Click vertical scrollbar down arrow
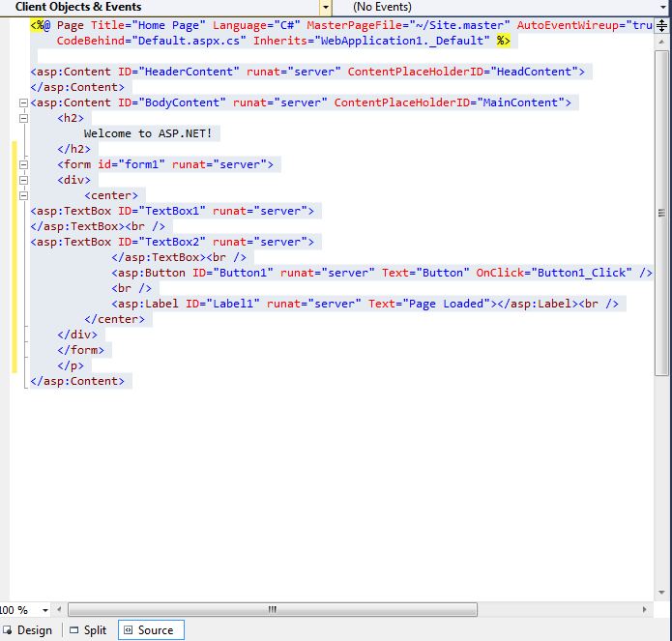The width and height of the screenshot is (672, 641). point(661,593)
